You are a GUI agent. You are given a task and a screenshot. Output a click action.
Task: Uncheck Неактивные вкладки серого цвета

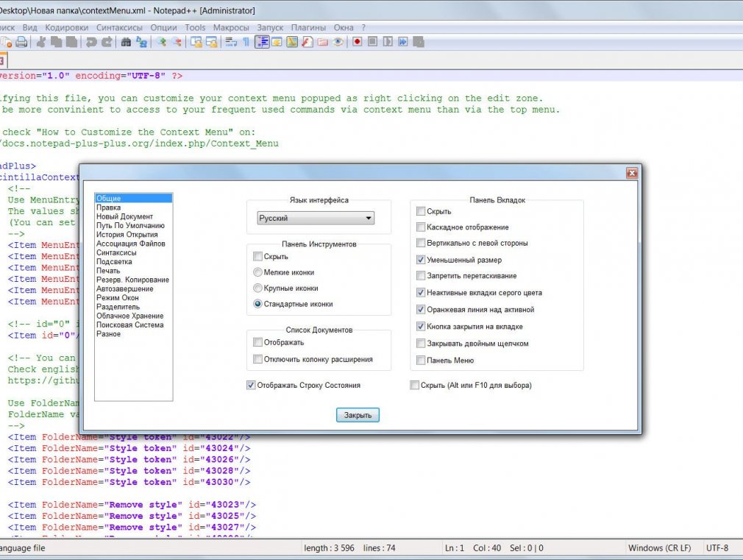421,293
